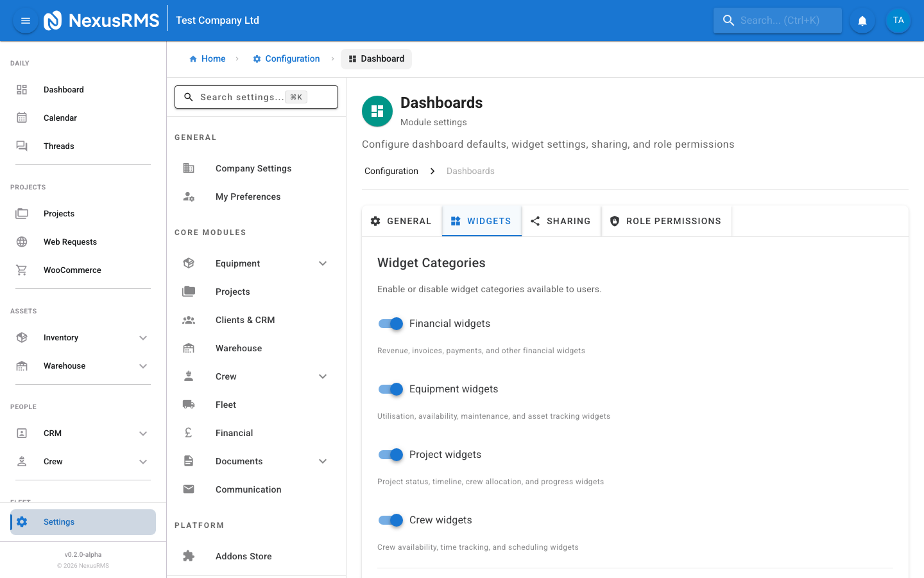
Task: Expand the Inventory sidebar section
Action: (143, 337)
